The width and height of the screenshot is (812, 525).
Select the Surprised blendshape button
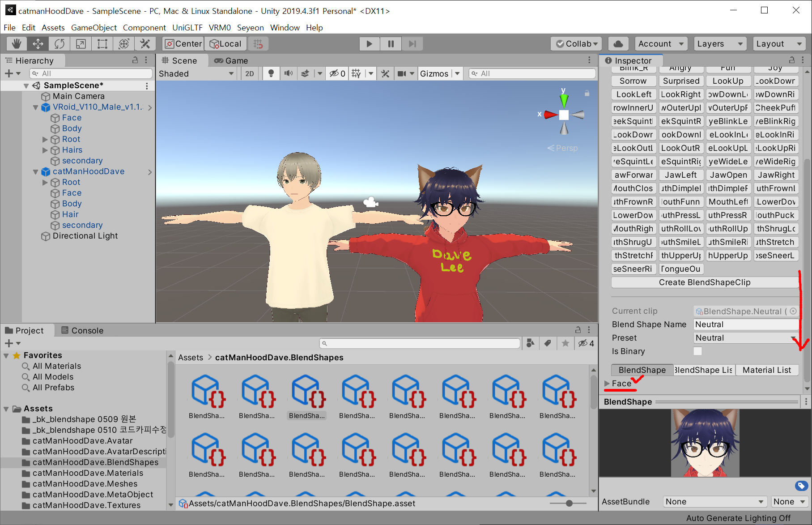(x=681, y=81)
